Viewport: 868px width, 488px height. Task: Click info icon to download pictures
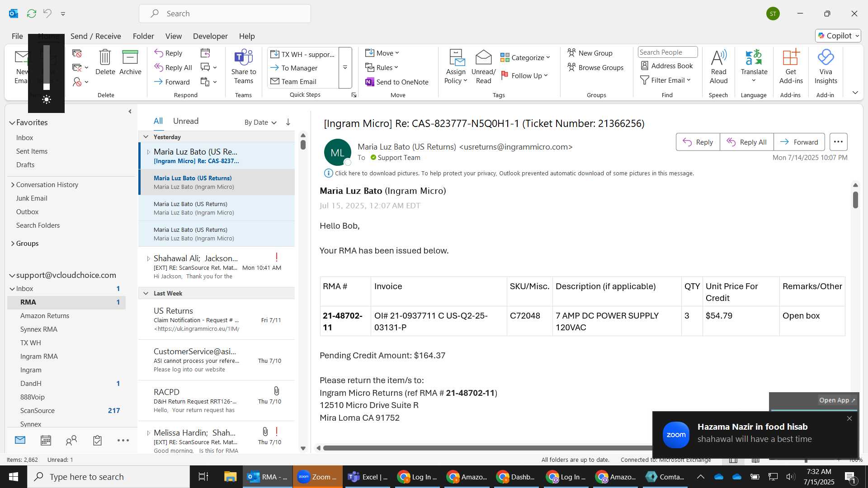(328, 173)
